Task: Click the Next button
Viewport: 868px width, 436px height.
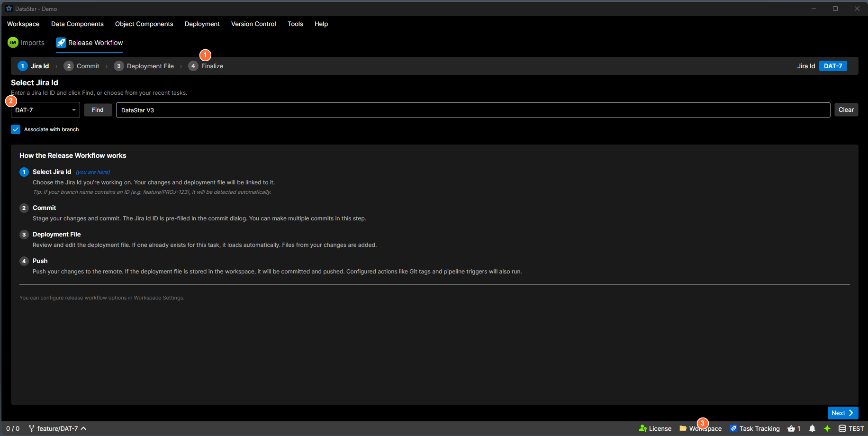Action: coord(843,413)
